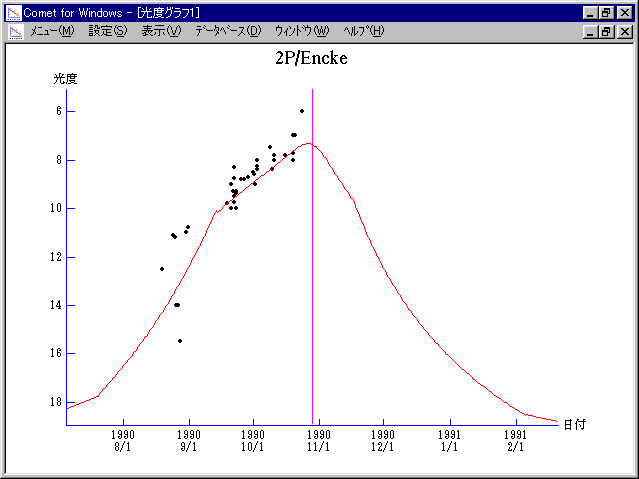This screenshot has height=479, width=639.
Task: Click the observation point at magnitude 12.5
Action: click(x=162, y=269)
